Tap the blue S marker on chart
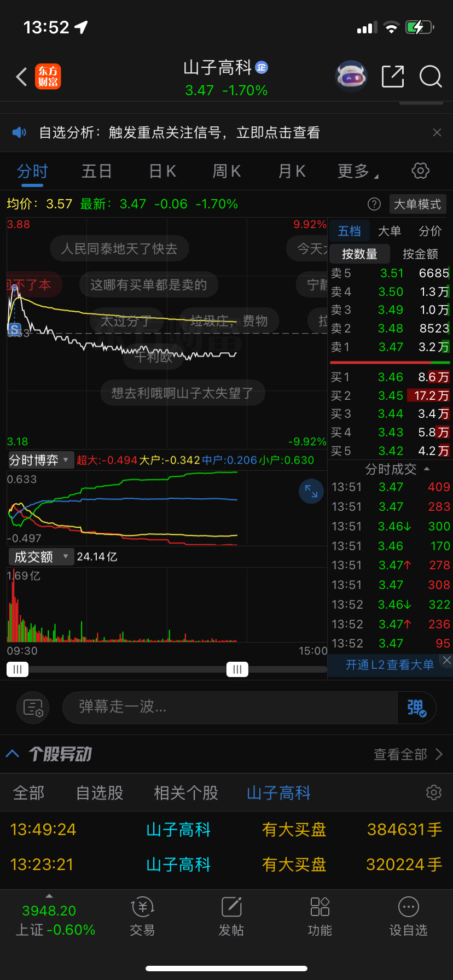The width and height of the screenshot is (453, 980). (x=15, y=330)
